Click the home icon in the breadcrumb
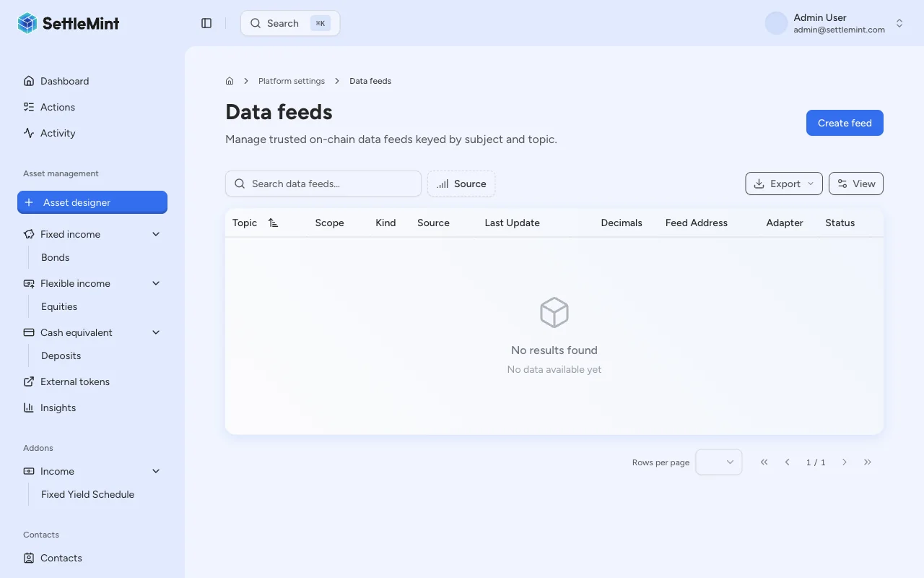This screenshot has height=578, width=924. click(x=229, y=80)
